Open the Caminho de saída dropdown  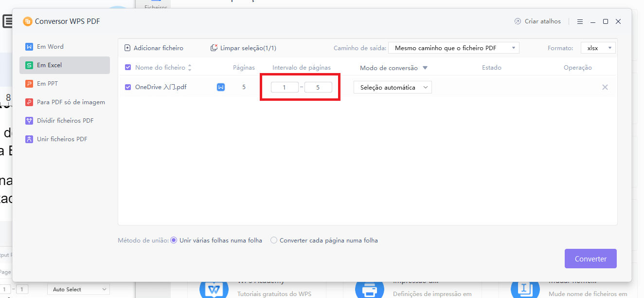point(453,48)
